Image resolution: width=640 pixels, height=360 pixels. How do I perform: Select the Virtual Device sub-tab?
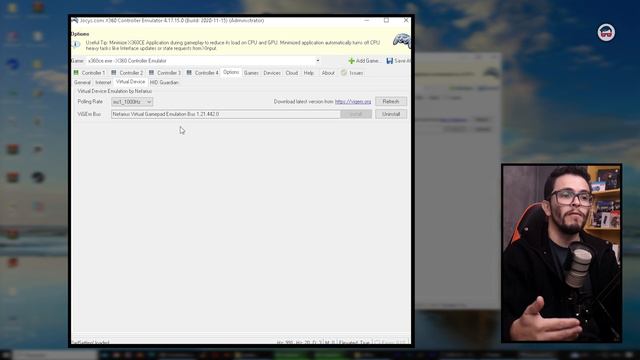coord(130,82)
